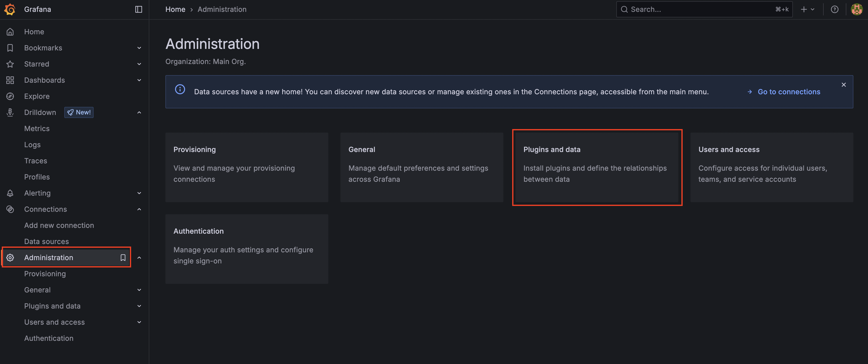
Task: Expand Users and access submenu chevron
Action: click(139, 322)
